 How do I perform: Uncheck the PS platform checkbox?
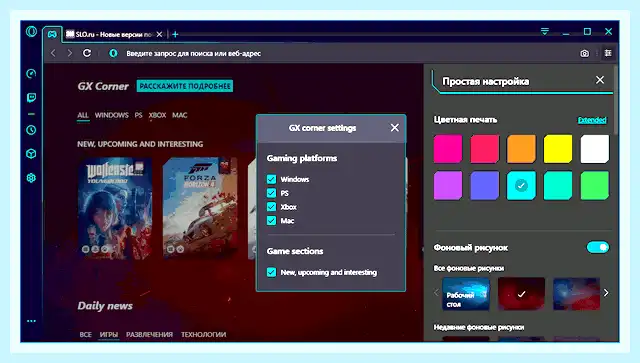[x=271, y=193]
